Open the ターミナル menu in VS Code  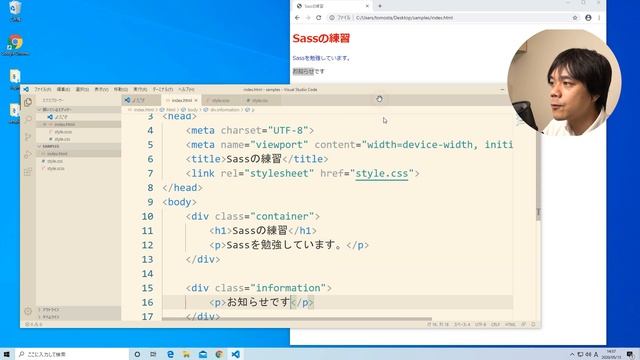pos(163,89)
